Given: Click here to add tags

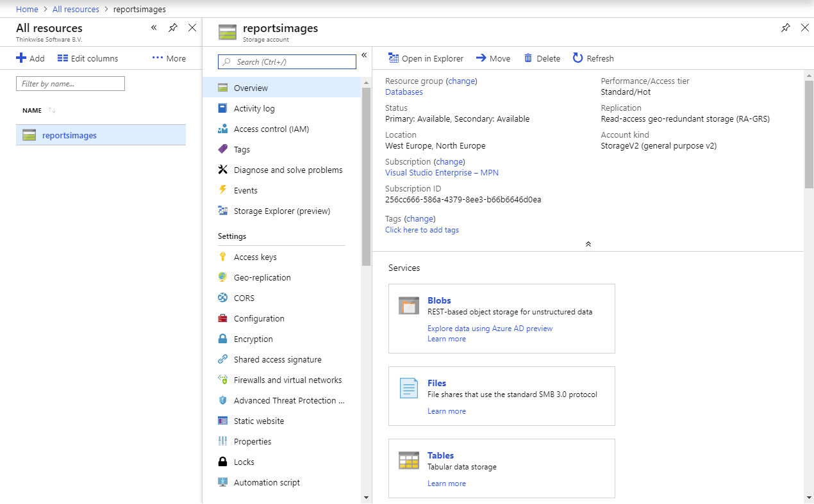Looking at the screenshot, I should [422, 230].
